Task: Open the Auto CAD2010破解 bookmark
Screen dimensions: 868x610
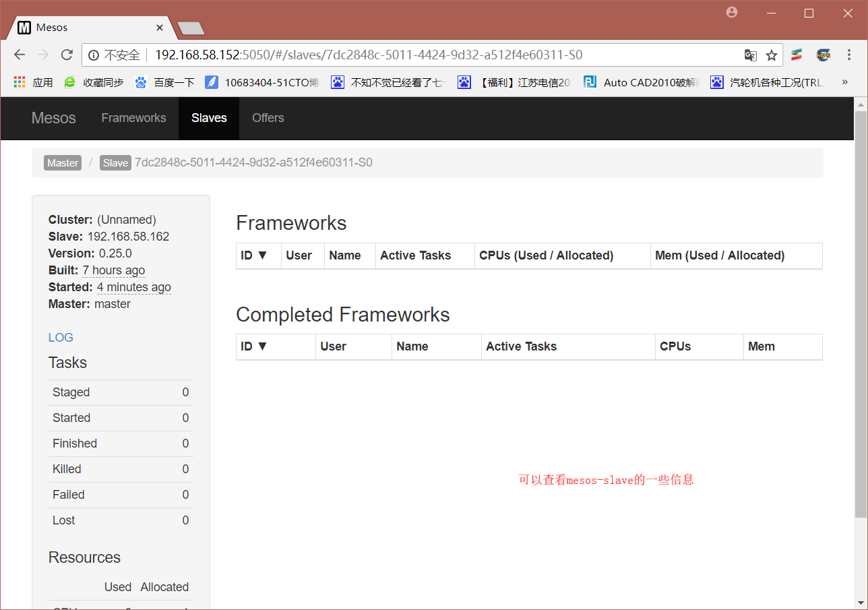Action: (641, 82)
